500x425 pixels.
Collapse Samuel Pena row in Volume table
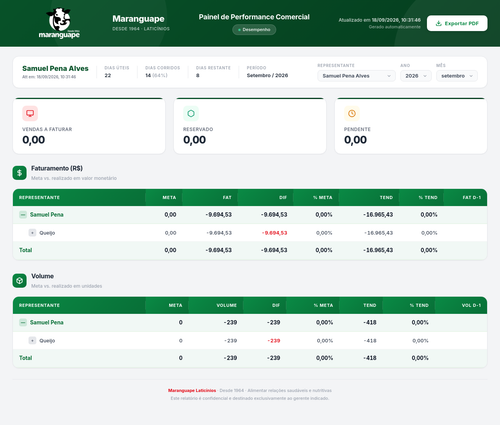click(x=23, y=322)
